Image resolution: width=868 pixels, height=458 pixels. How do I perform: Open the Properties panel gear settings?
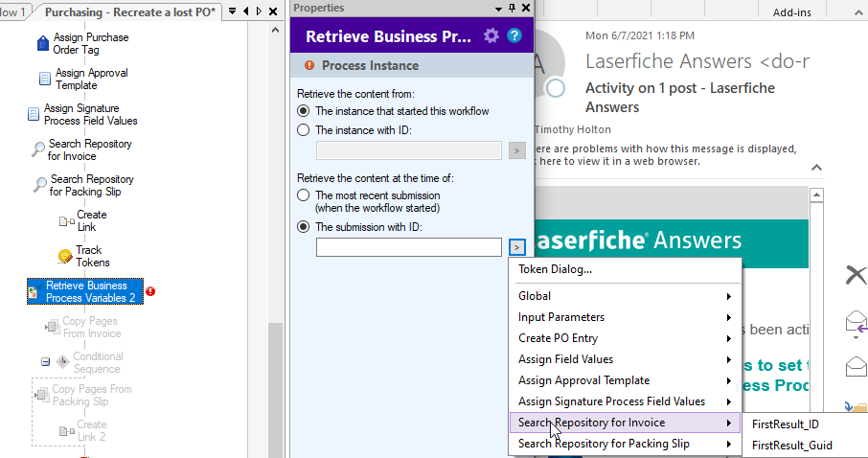click(x=491, y=36)
